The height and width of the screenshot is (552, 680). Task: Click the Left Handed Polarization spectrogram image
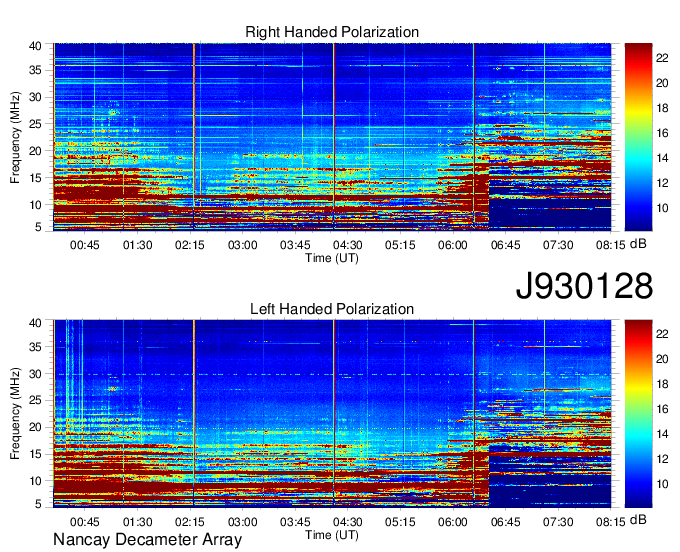332,413
